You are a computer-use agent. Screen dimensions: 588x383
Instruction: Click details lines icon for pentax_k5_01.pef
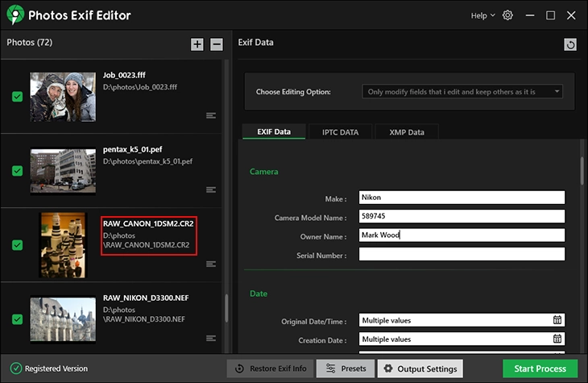[211, 190]
